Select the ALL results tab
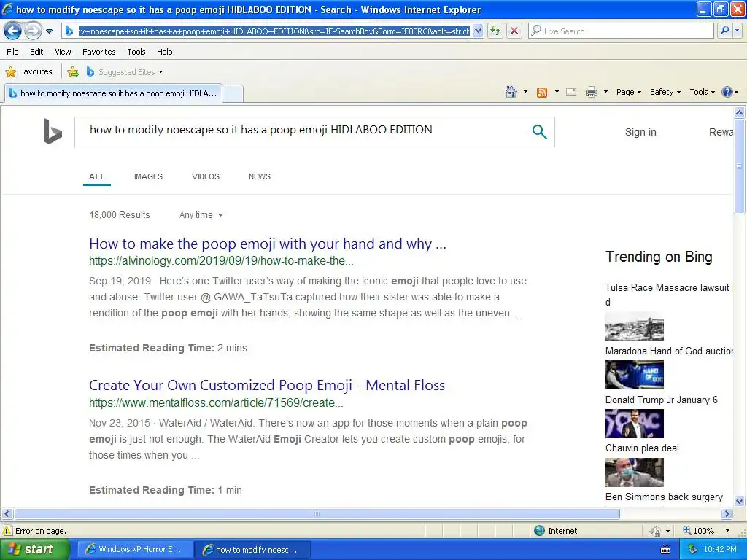The width and height of the screenshot is (747, 560). [97, 176]
